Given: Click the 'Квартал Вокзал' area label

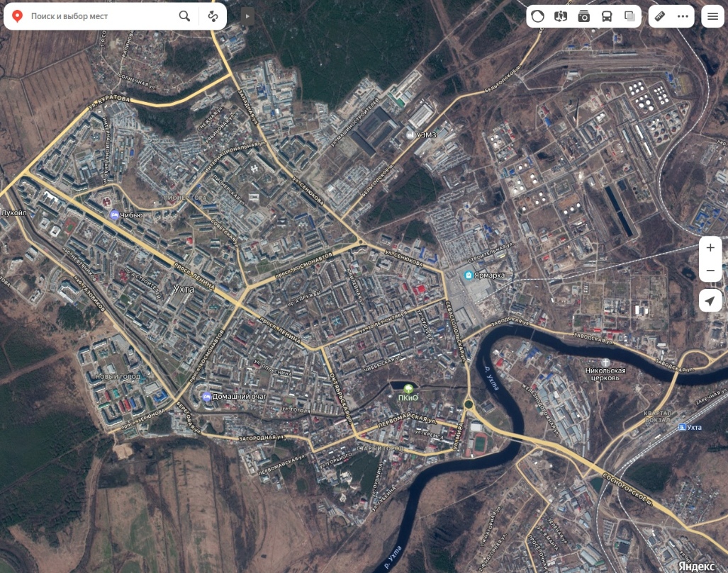Looking at the screenshot, I should tap(657, 416).
